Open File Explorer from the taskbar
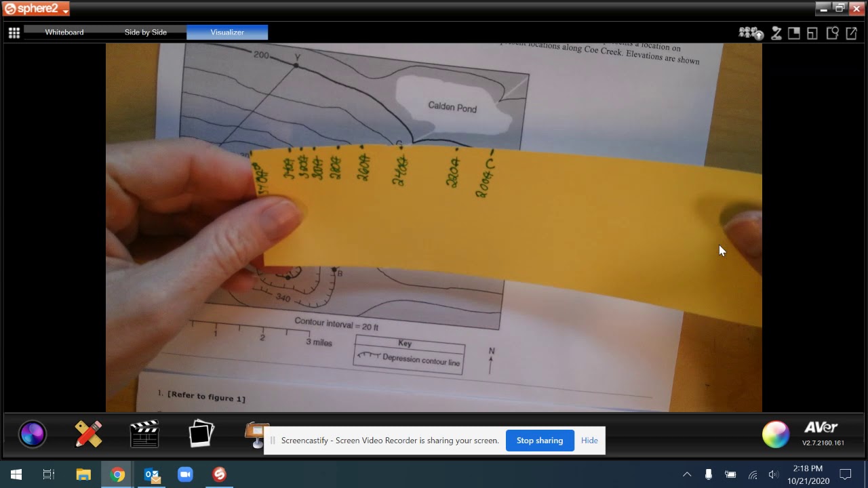Screen dimensions: 868x488 (x=83, y=474)
